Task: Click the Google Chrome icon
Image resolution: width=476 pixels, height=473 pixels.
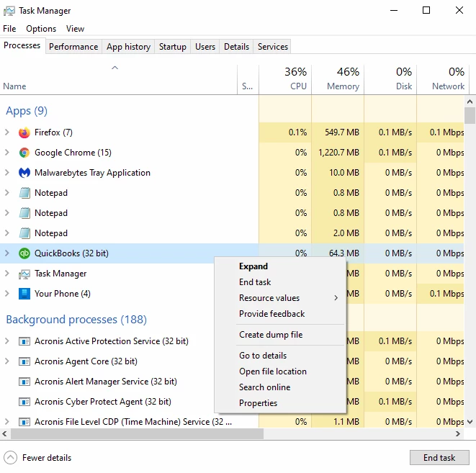Action: coord(24,153)
